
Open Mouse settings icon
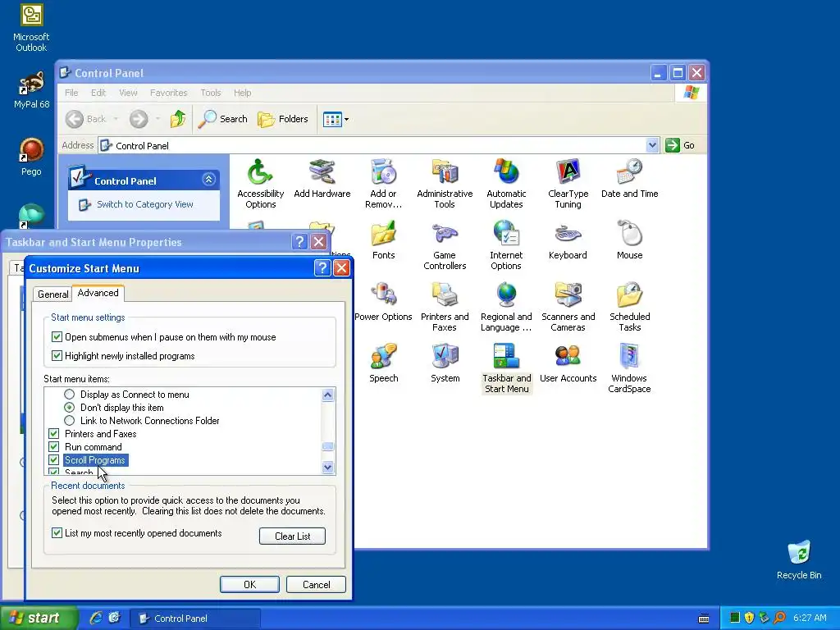click(629, 240)
